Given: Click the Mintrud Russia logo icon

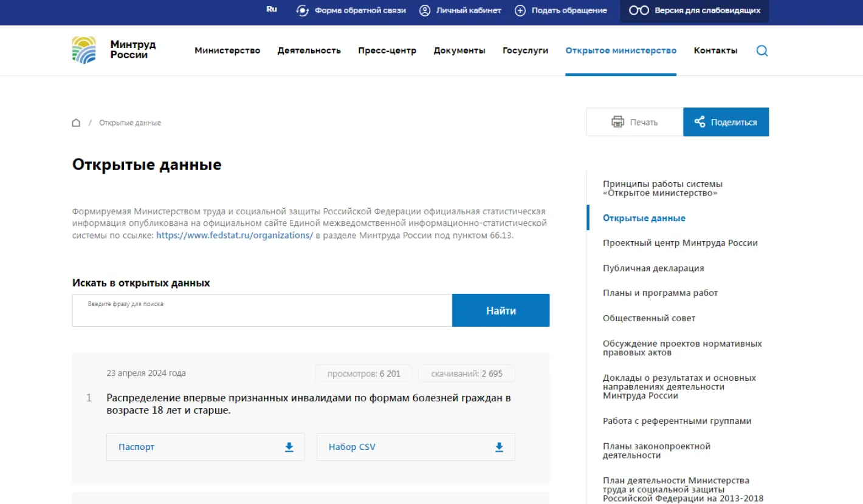Looking at the screenshot, I should point(84,50).
